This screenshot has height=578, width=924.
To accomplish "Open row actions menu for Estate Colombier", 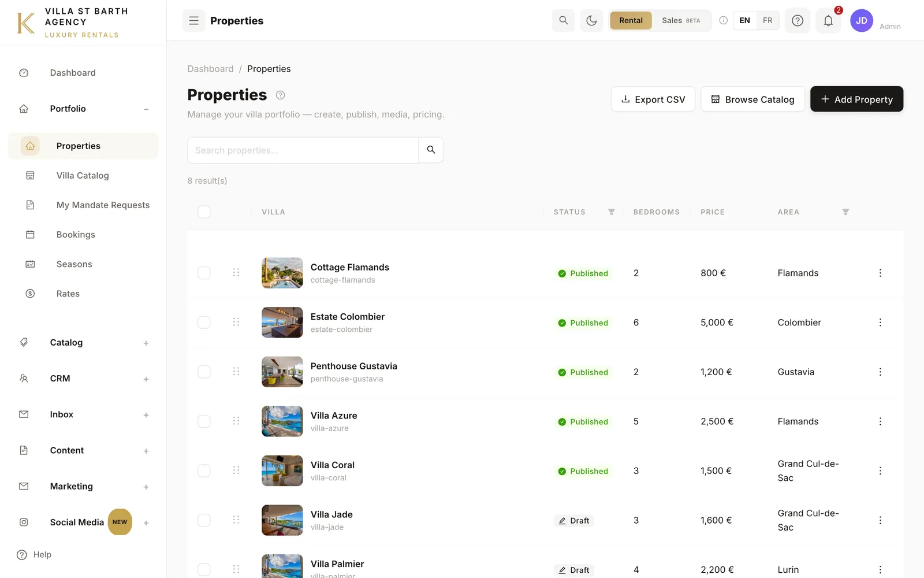I will tap(880, 323).
